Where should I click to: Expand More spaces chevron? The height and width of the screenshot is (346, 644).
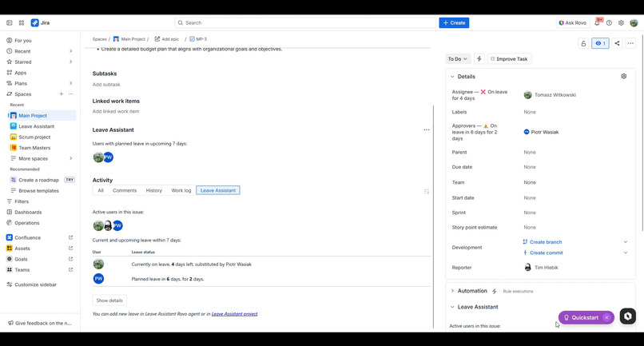(70, 159)
